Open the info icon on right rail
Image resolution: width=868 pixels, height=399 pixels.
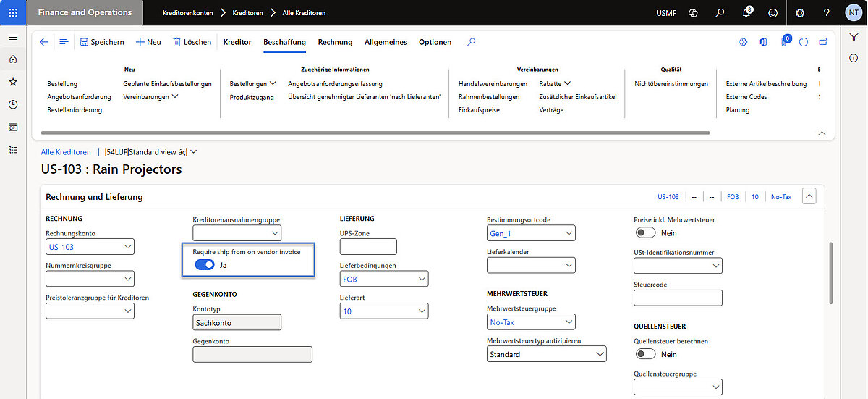click(854, 58)
